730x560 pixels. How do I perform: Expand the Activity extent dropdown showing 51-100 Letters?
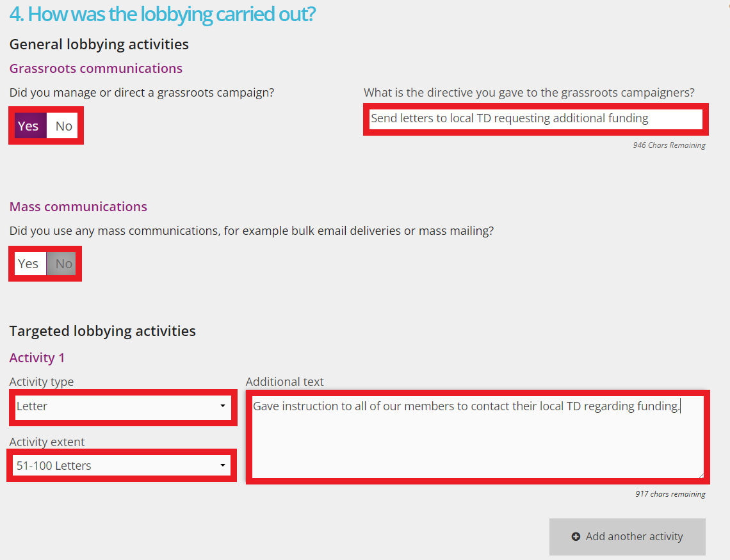click(122, 466)
